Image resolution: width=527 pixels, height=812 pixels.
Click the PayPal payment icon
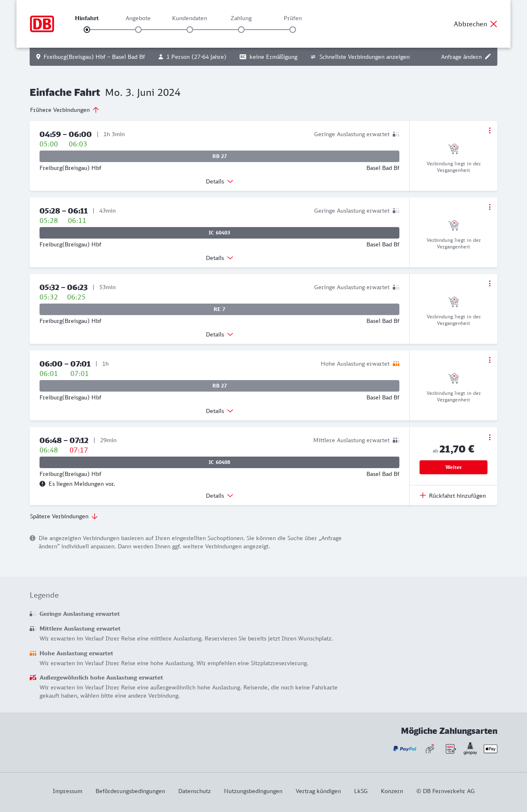pyautogui.click(x=405, y=749)
